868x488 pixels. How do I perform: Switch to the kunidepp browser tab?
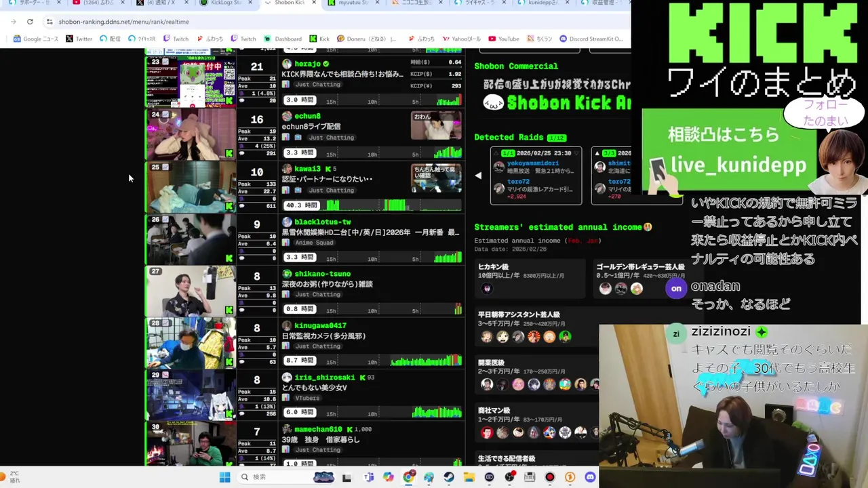[x=542, y=3]
